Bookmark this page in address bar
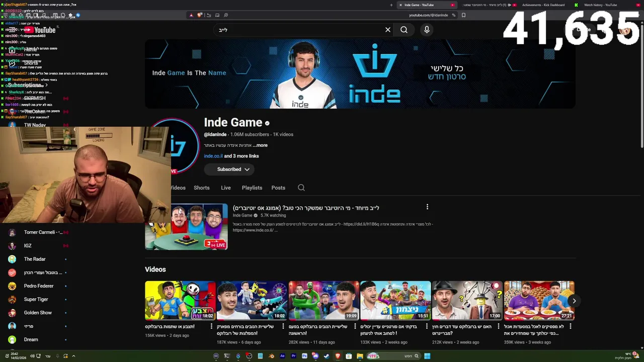 (463, 15)
